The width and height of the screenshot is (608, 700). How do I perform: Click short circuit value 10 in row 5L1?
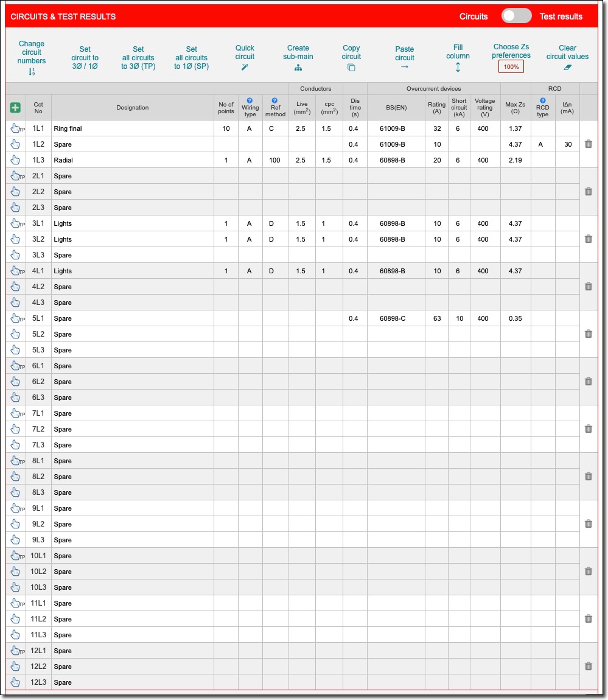click(459, 318)
